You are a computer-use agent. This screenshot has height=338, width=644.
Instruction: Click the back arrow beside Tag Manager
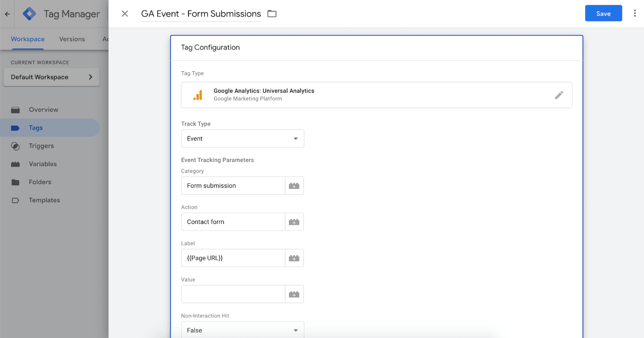click(x=7, y=14)
